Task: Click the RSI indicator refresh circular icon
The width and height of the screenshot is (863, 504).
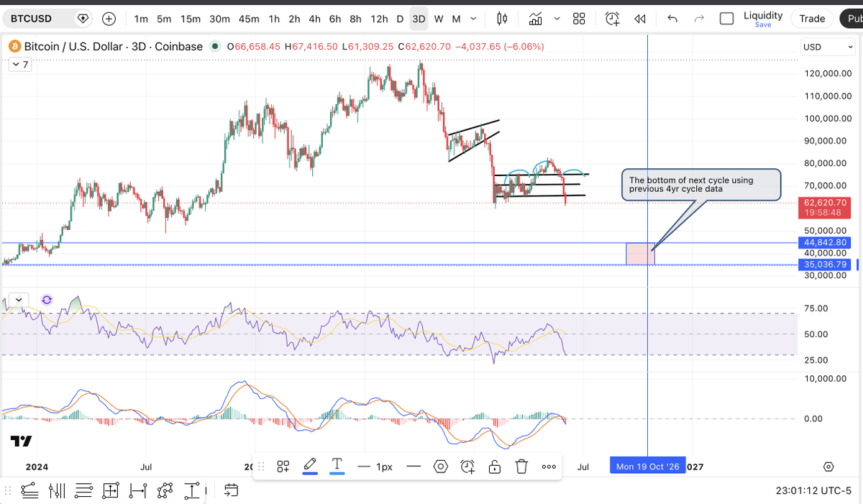Action: (x=47, y=300)
